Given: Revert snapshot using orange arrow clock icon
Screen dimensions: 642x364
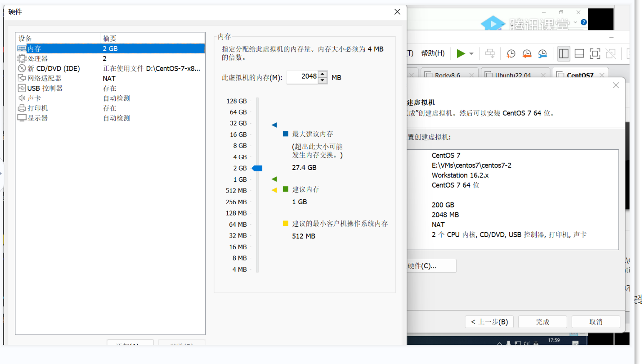Looking at the screenshot, I should pos(527,53).
